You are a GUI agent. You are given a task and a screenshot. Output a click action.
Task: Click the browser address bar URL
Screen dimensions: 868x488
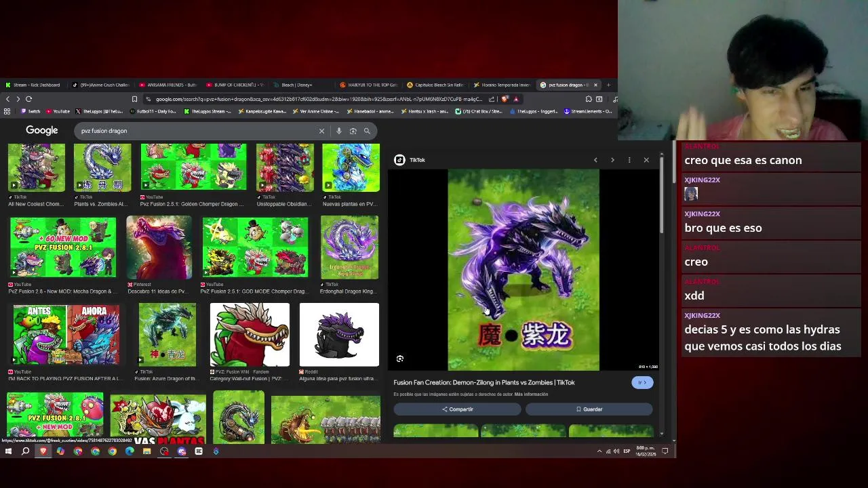click(319, 99)
